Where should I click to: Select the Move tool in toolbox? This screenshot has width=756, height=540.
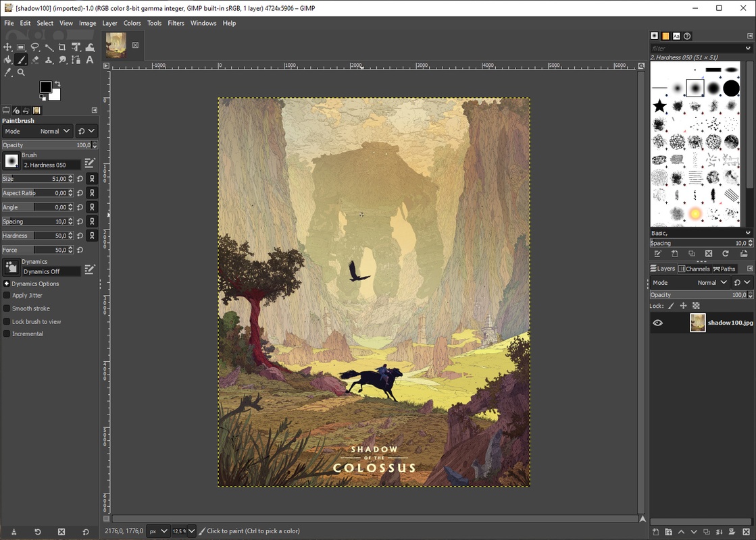click(x=8, y=47)
